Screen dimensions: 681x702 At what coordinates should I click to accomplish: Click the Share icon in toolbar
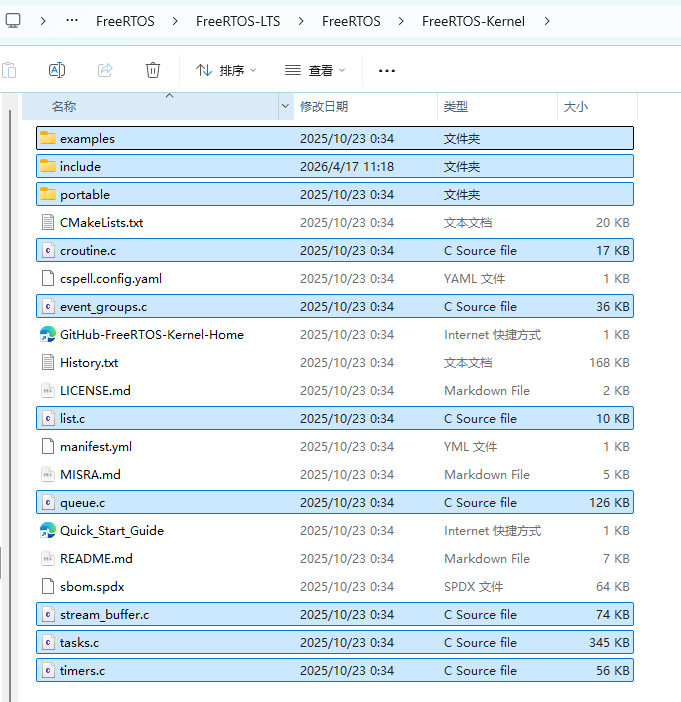[x=105, y=70]
